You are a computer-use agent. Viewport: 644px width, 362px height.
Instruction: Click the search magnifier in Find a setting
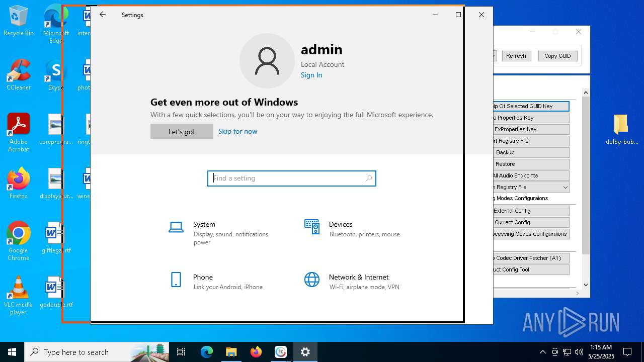click(x=369, y=178)
